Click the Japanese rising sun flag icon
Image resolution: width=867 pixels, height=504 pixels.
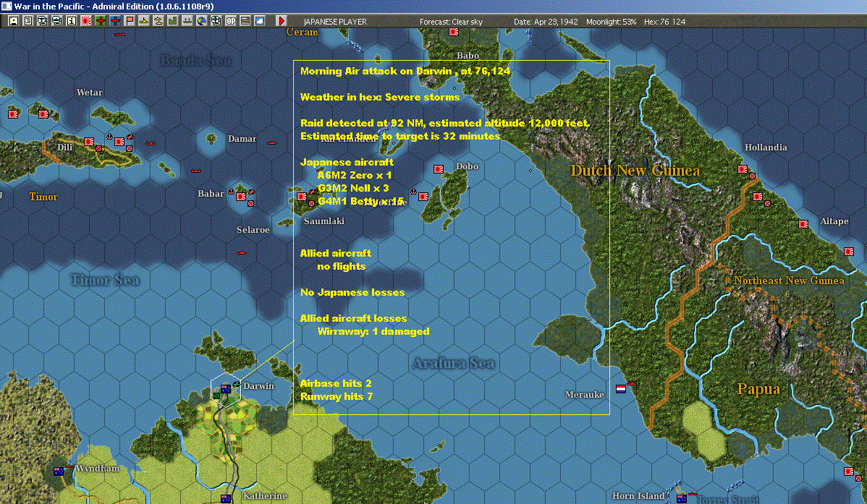point(85,21)
